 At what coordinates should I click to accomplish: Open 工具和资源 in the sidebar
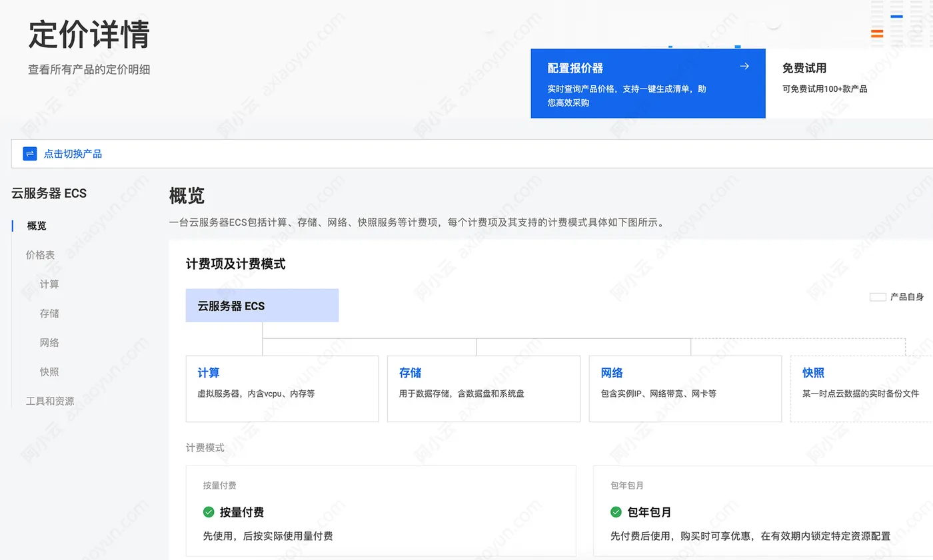[50, 401]
